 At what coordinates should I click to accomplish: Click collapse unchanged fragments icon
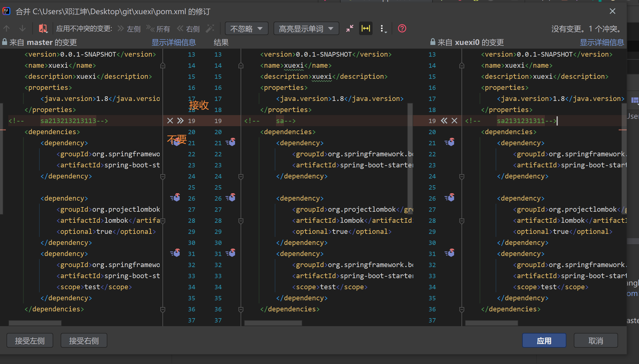coord(350,29)
